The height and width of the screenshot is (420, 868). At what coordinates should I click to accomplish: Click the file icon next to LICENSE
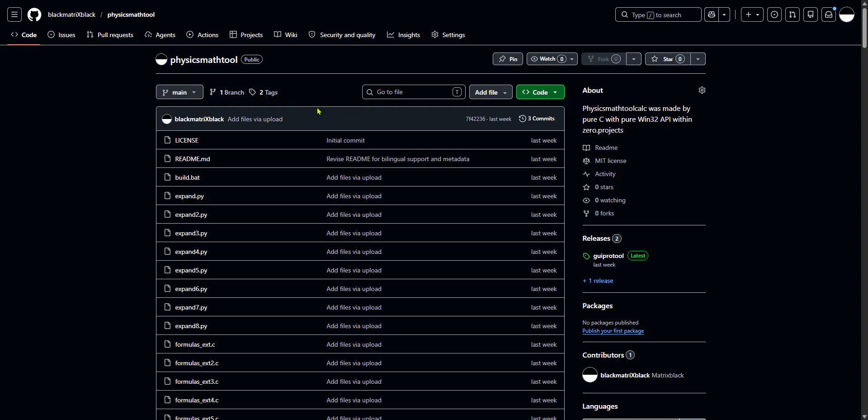(x=167, y=140)
